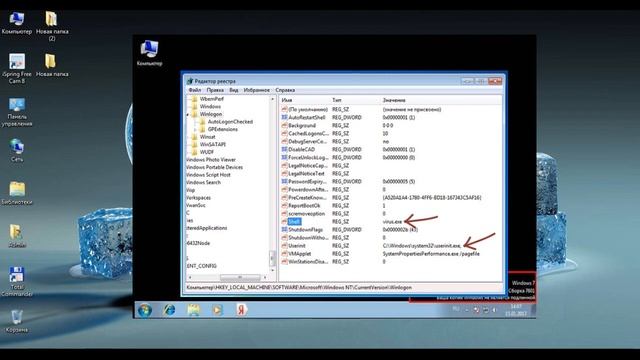
Task: Select the (По умолчанию) default value
Action: click(x=308, y=109)
